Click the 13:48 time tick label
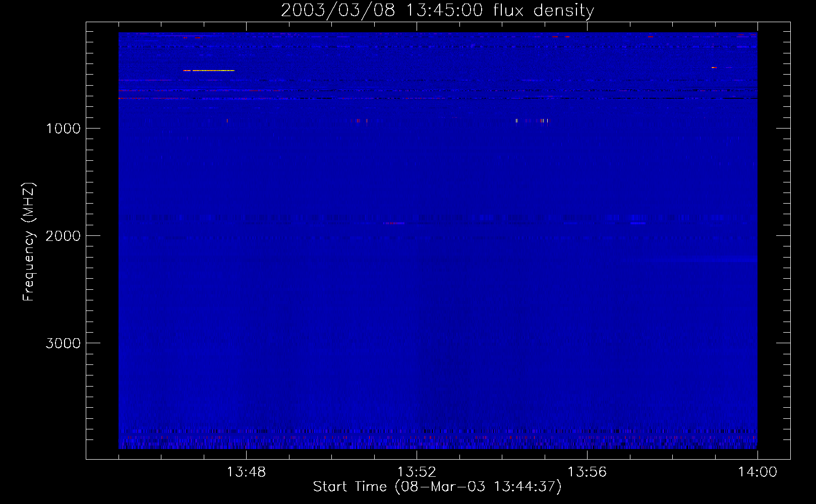The height and width of the screenshot is (504, 816). [x=246, y=472]
